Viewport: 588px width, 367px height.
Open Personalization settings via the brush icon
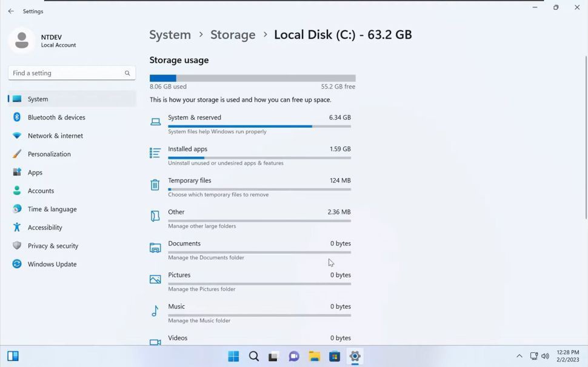pos(15,154)
